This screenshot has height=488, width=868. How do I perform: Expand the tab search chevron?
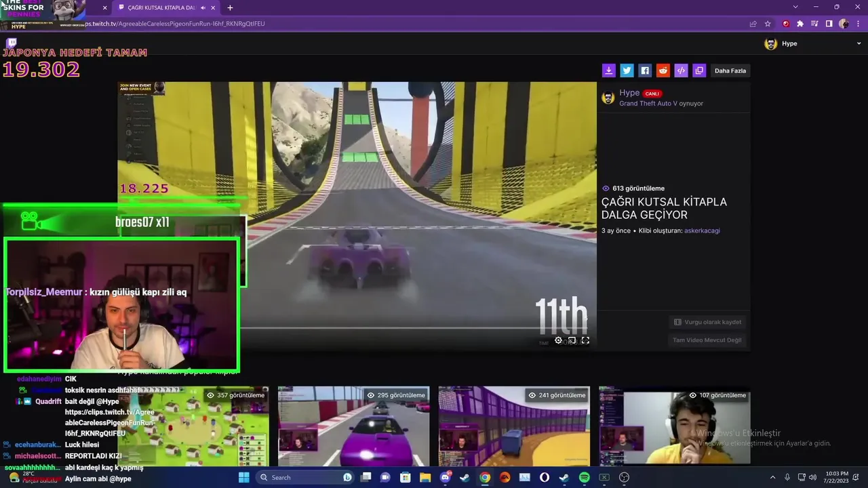click(x=795, y=7)
